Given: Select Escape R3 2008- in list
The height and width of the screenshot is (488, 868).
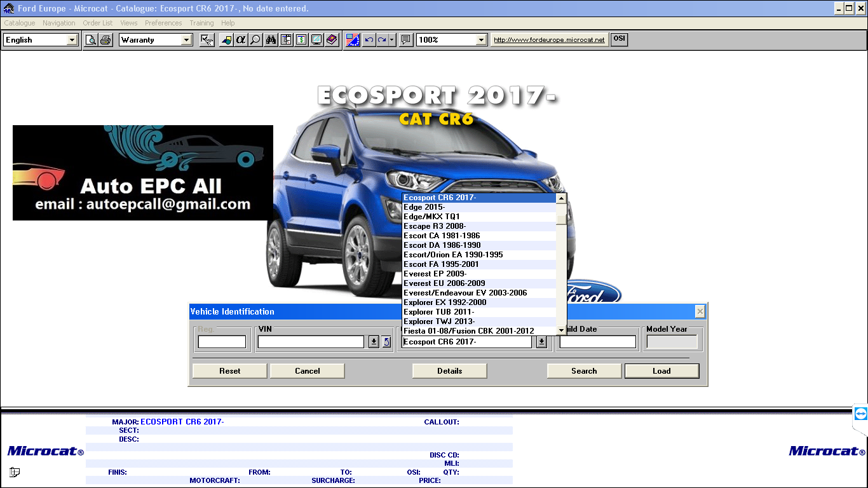Looking at the screenshot, I should [x=479, y=226].
